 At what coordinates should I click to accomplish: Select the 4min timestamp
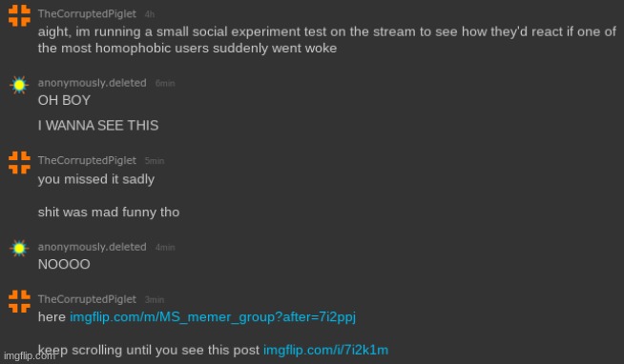(x=165, y=247)
